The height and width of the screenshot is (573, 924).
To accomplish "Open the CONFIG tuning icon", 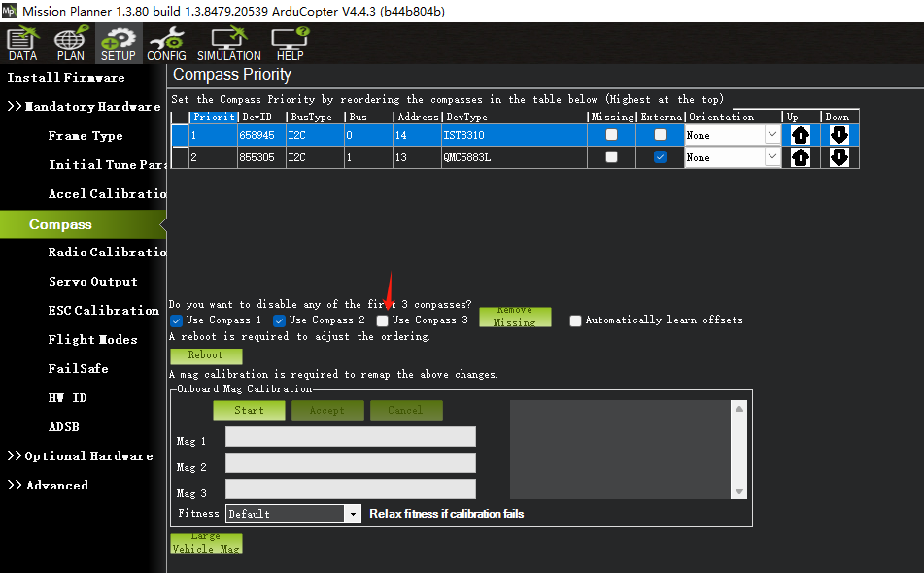I will (166, 43).
